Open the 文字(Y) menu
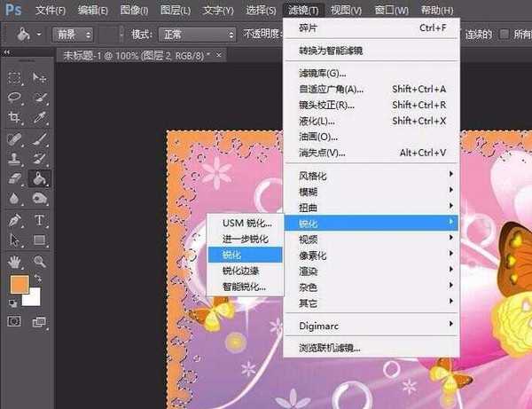This screenshot has height=409, width=532. coord(218,11)
